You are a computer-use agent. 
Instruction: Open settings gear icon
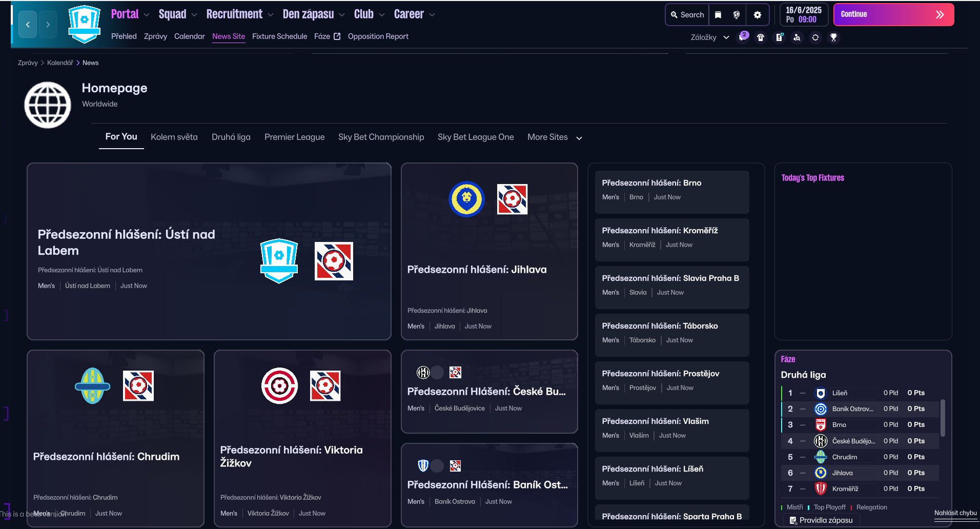click(758, 15)
